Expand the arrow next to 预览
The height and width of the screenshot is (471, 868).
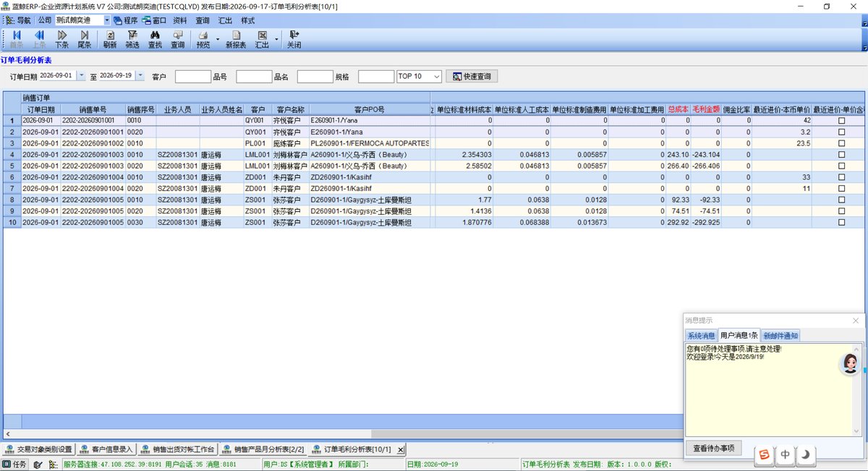218,39
